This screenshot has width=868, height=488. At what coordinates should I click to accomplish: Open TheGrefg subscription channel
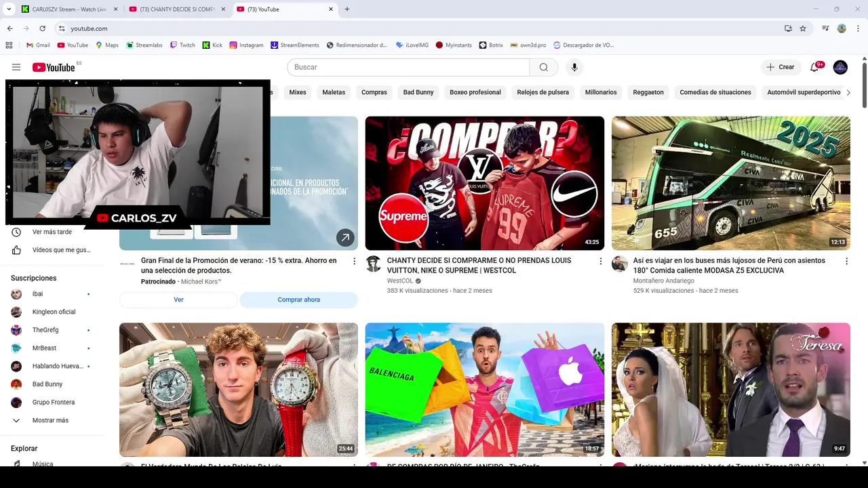(x=52, y=330)
